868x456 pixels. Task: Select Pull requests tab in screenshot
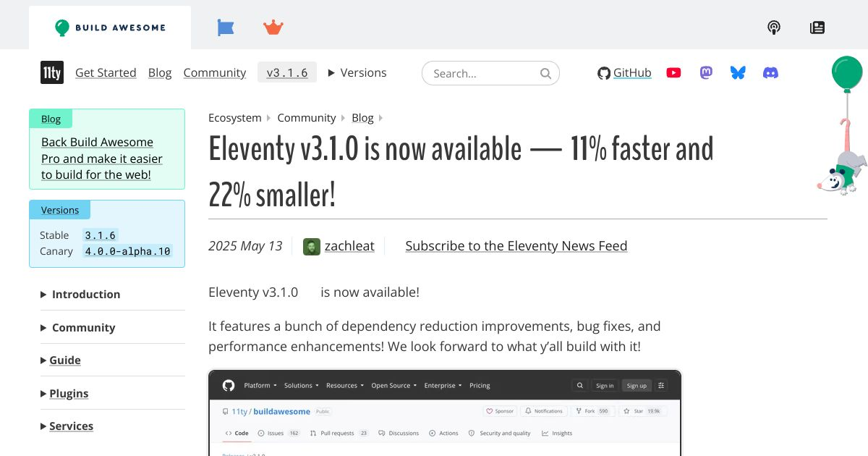click(x=339, y=433)
